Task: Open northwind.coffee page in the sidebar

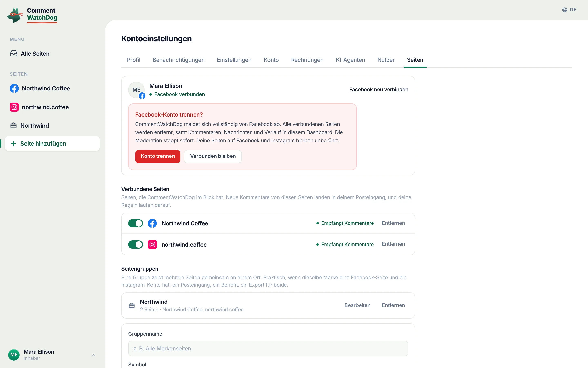Action: click(x=52, y=107)
